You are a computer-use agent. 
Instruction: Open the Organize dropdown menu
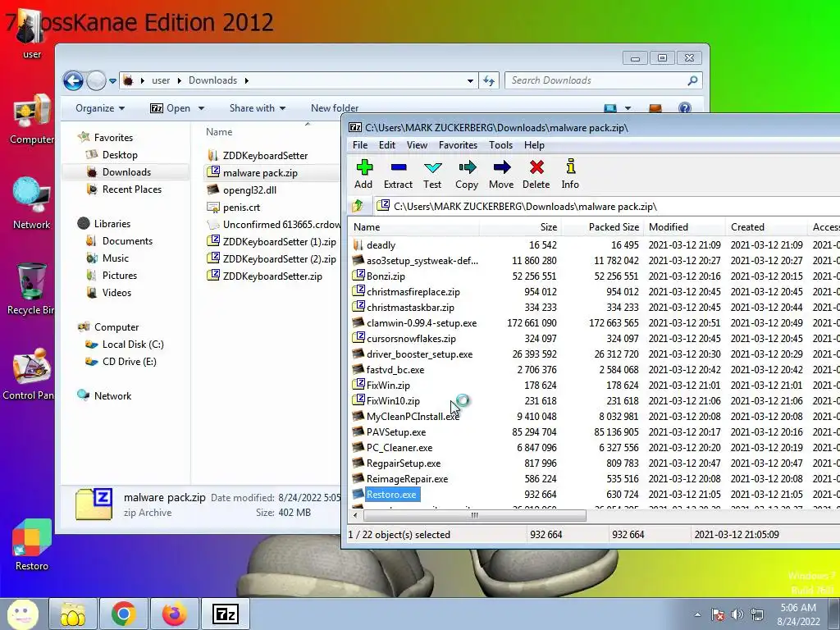point(100,108)
